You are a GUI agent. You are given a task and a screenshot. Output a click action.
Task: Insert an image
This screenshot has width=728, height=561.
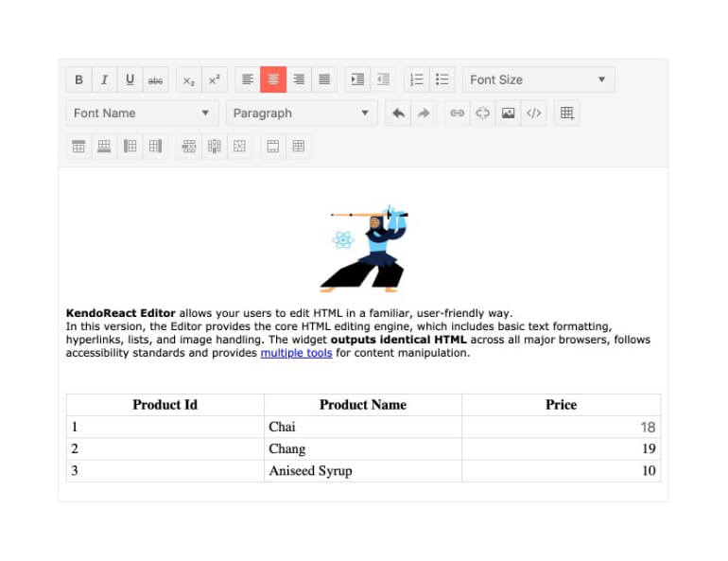(508, 114)
